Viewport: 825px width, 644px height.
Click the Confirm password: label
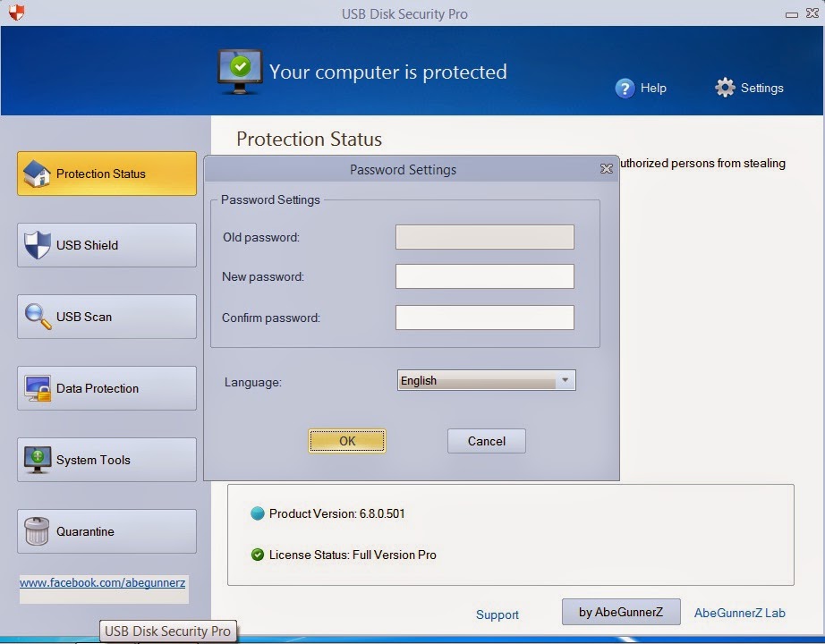tap(270, 318)
